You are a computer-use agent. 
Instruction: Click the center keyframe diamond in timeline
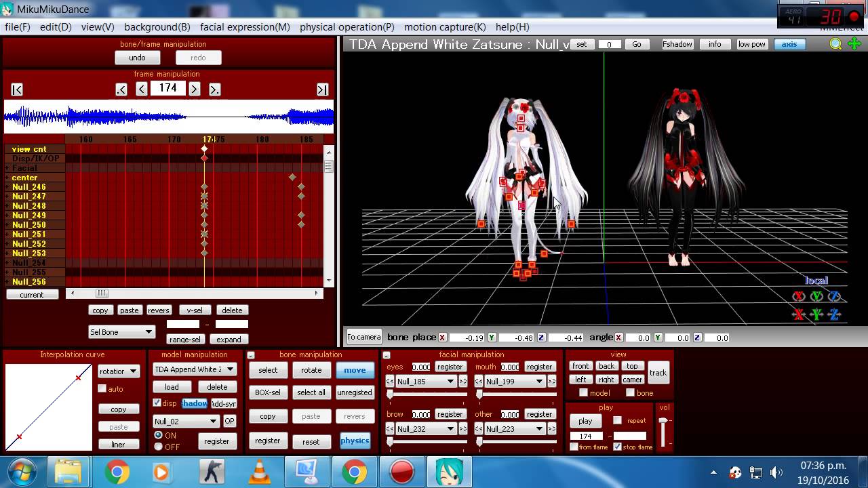point(292,178)
